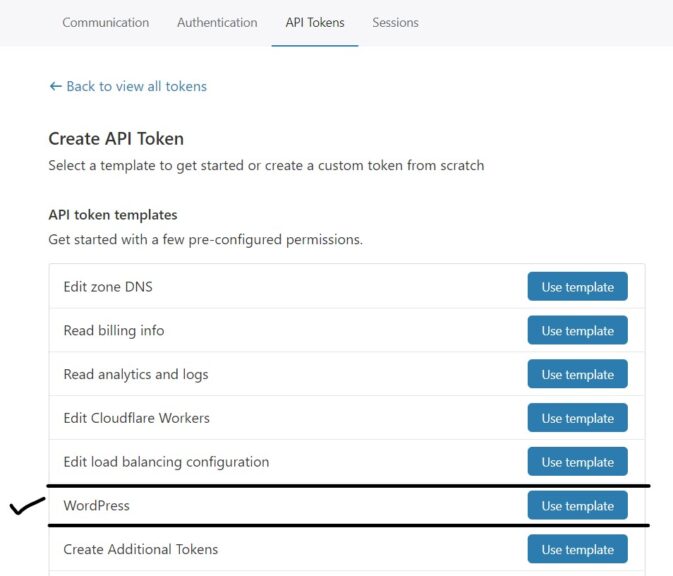Open the Communication tab
The height and width of the screenshot is (576, 673).
tap(106, 22)
